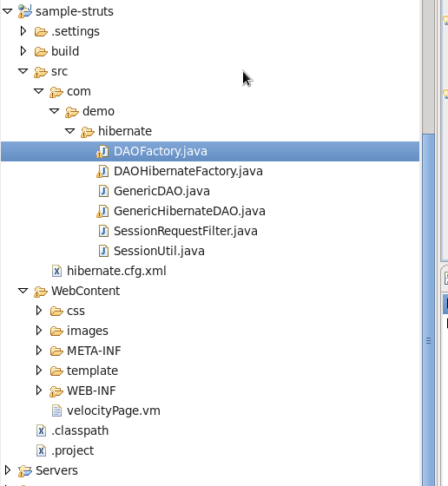Click the velocityPage.vm document icon
Viewport: 448px width, 486px height.
point(56,410)
